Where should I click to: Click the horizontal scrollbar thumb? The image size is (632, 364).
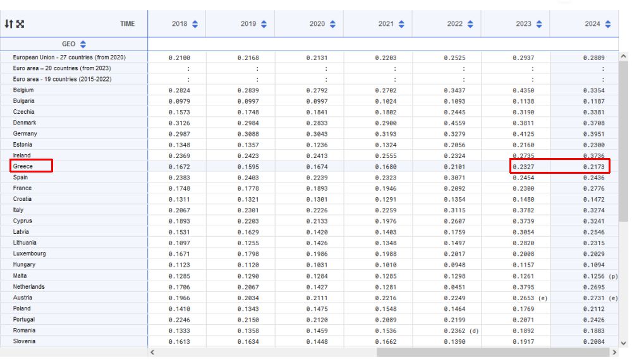click(493, 353)
